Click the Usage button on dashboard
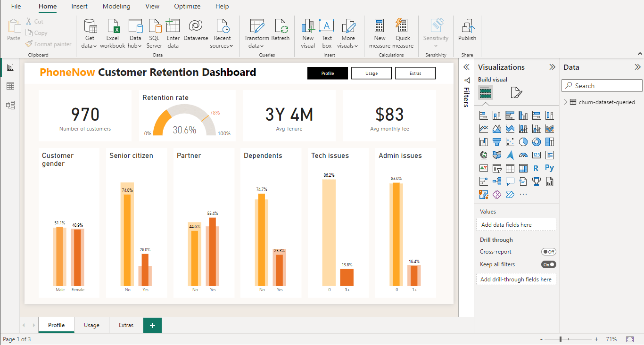The width and height of the screenshot is (644, 345). pyautogui.click(x=372, y=73)
